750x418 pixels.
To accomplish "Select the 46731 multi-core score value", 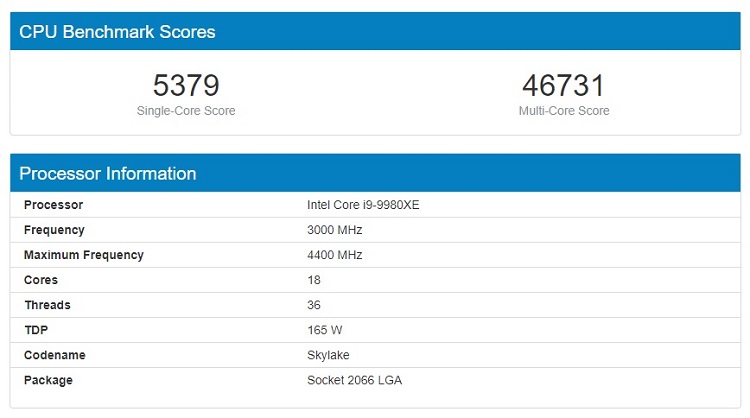I will tap(563, 85).
